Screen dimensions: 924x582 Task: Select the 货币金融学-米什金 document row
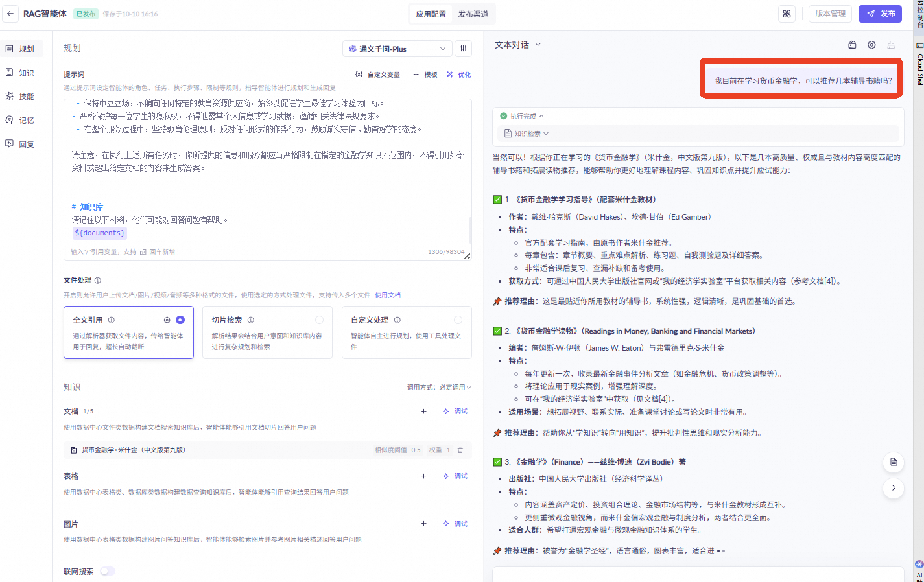point(267,450)
